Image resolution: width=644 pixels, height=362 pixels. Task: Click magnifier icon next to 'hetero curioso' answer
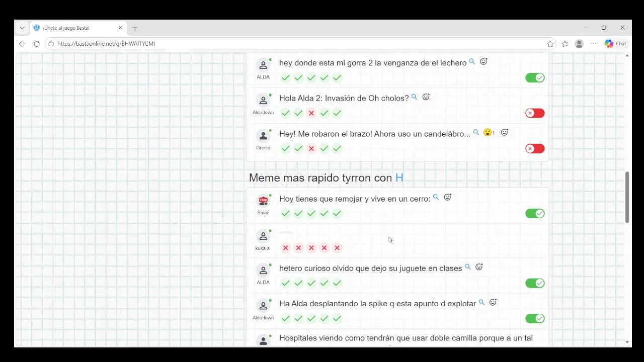pyautogui.click(x=468, y=267)
